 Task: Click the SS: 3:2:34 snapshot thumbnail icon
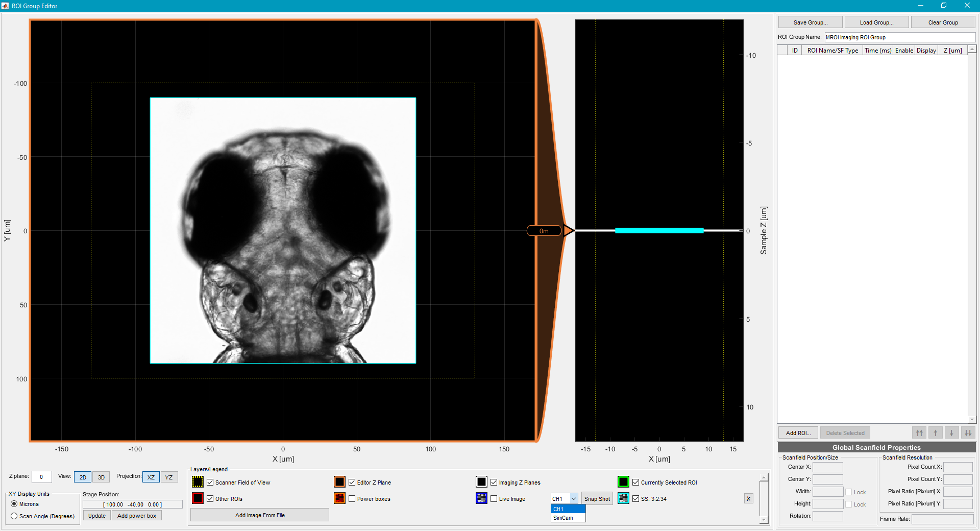623,498
